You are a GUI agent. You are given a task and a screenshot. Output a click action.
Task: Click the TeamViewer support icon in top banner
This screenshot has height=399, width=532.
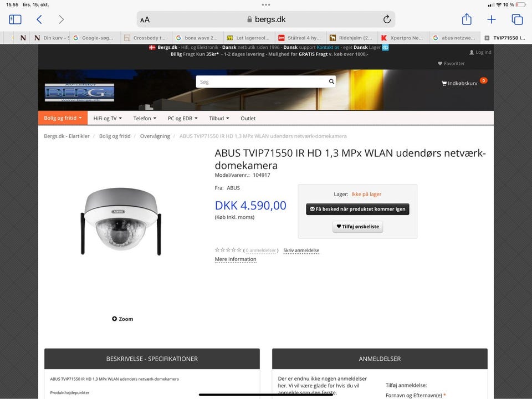[386, 48]
